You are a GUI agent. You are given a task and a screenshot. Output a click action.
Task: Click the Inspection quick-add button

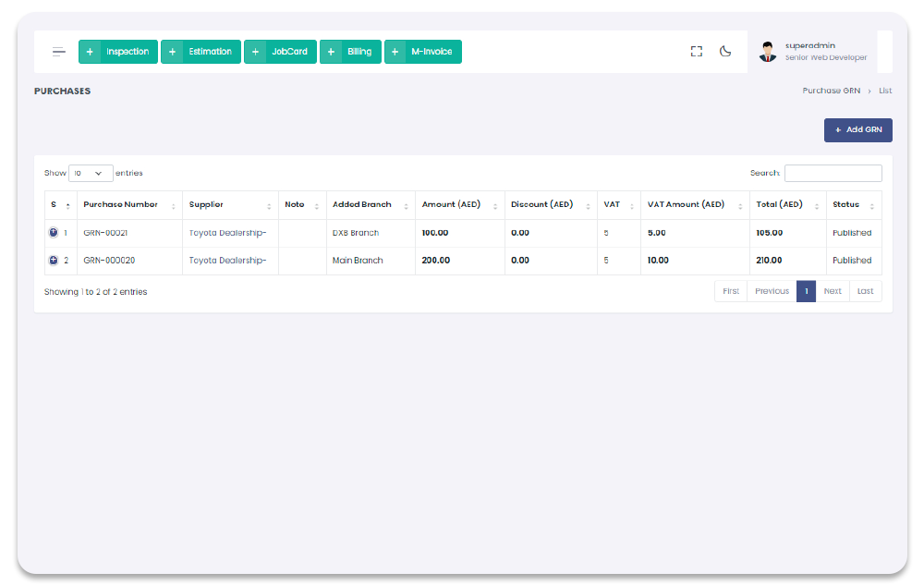(x=117, y=52)
